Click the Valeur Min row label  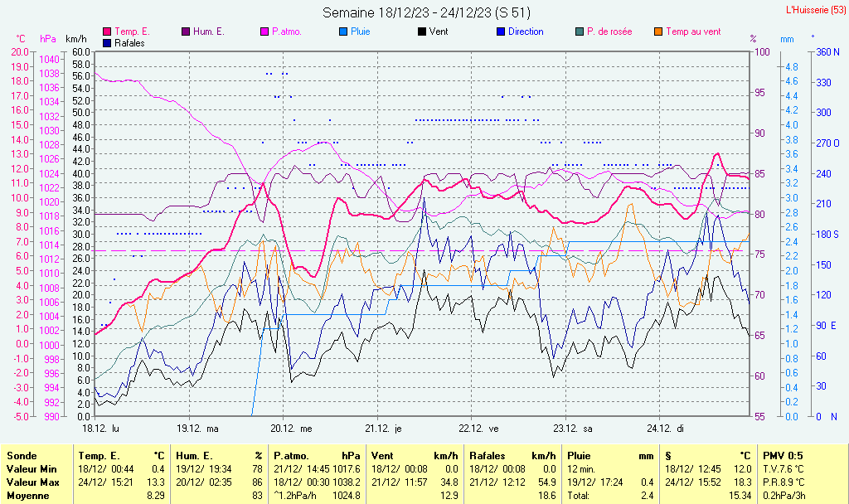click(x=32, y=469)
